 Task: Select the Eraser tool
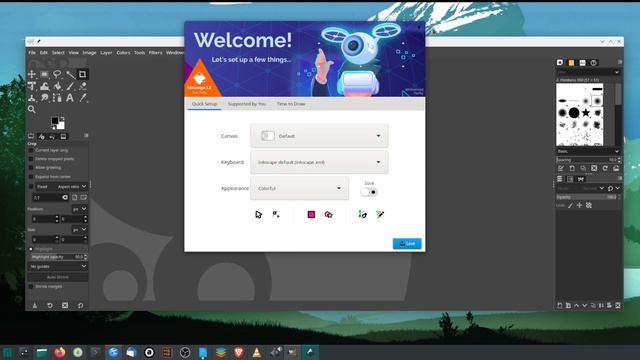82,86
